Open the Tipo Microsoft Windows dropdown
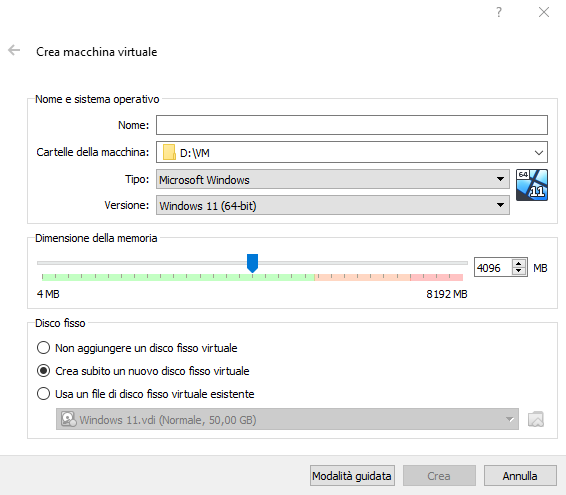The image size is (566, 495). (x=332, y=179)
